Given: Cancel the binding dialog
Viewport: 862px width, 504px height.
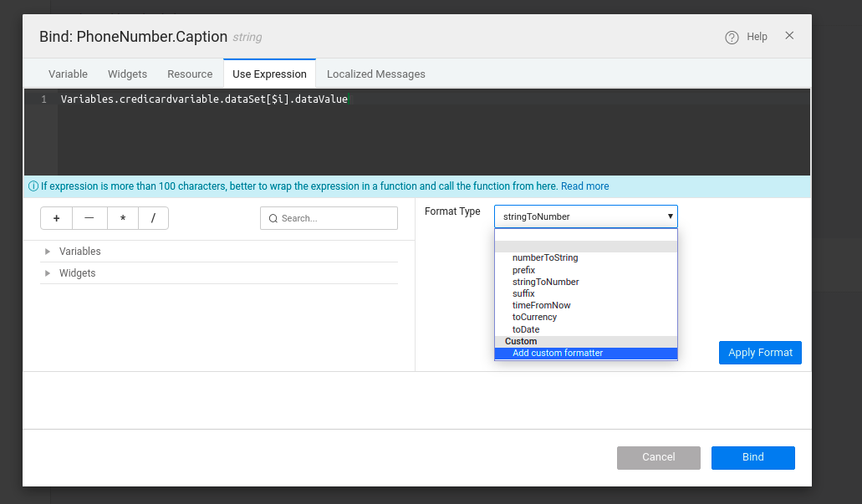Looking at the screenshot, I should coord(658,457).
